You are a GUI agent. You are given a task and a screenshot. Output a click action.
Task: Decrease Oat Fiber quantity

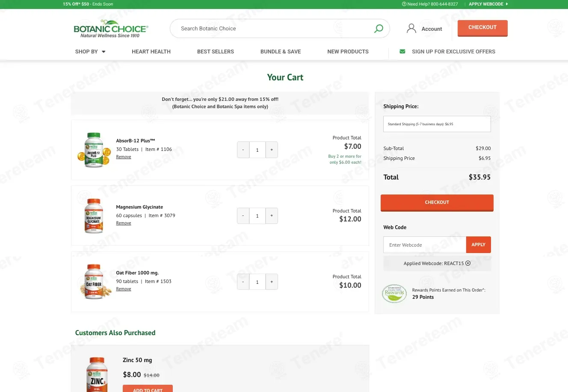point(243,282)
